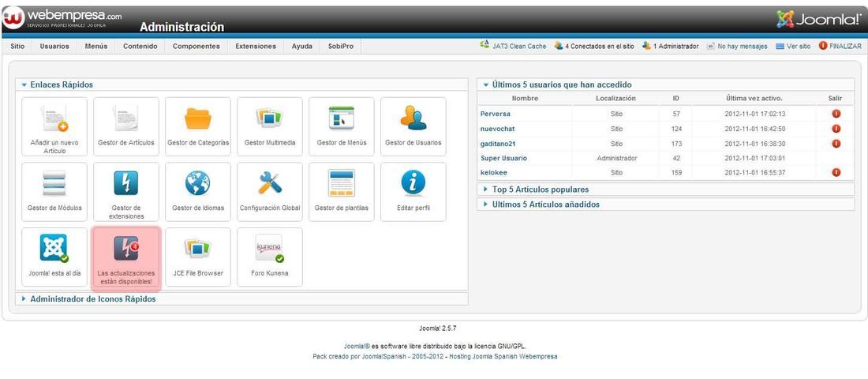The height and width of the screenshot is (379, 868).
Task: Open the Sitio menu
Action: pos(17,47)
